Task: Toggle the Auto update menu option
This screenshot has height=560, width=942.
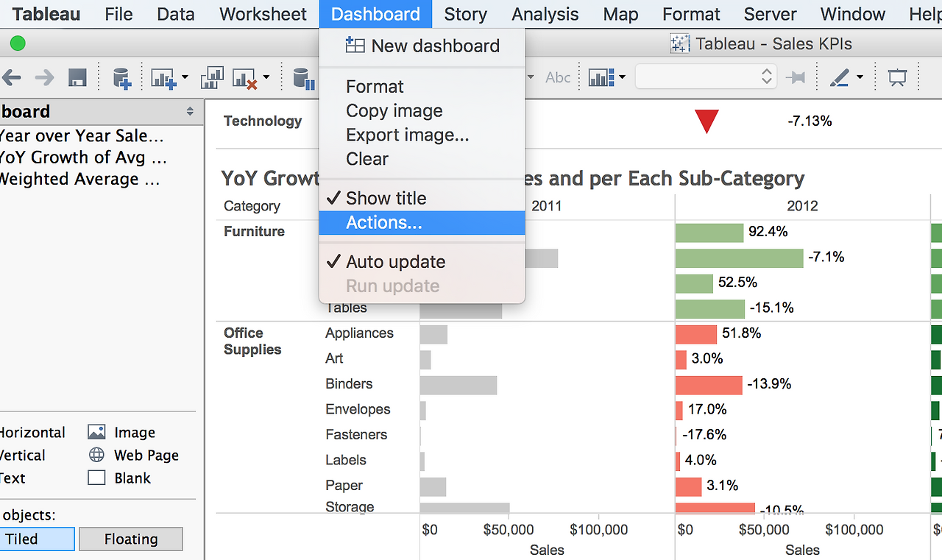Action: tap(422, 262)
